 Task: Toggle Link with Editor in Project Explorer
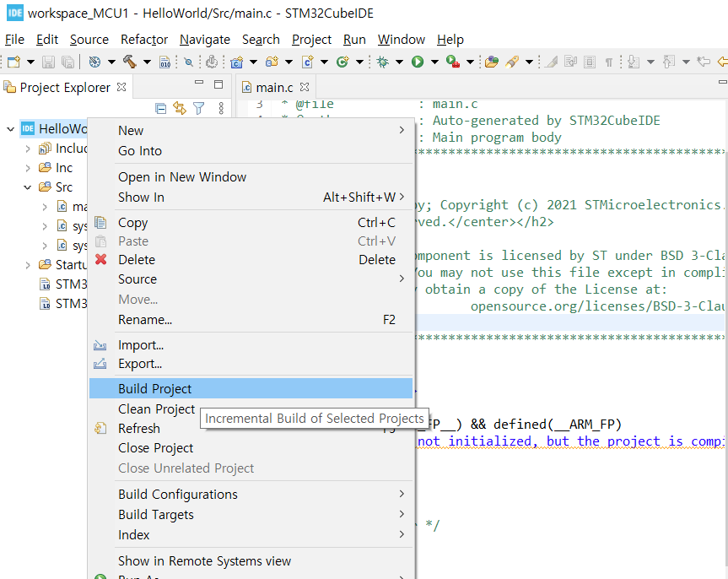pos(180,109)
